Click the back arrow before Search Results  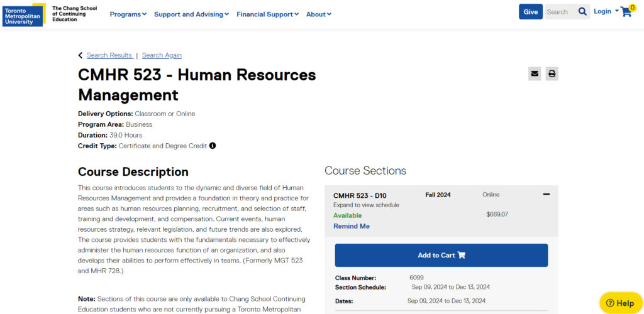pos(80,55)
